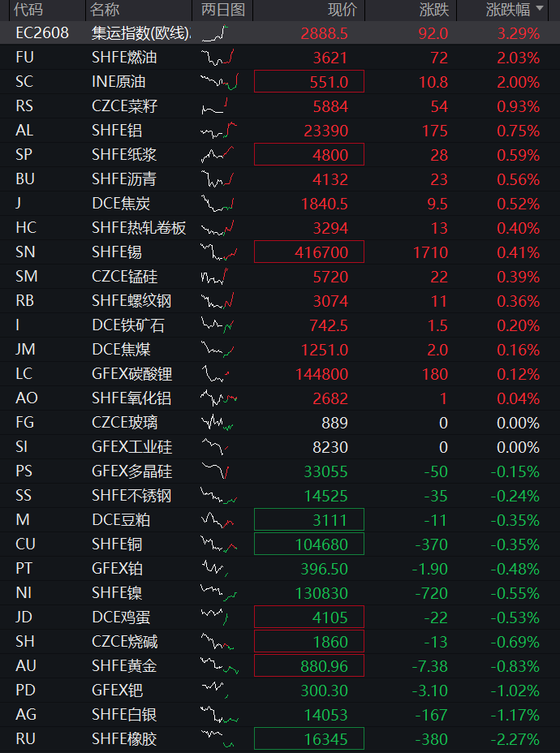
Task: Open the GFEX碳酸锂 mini chart
Action: click(x=215, y=373)
